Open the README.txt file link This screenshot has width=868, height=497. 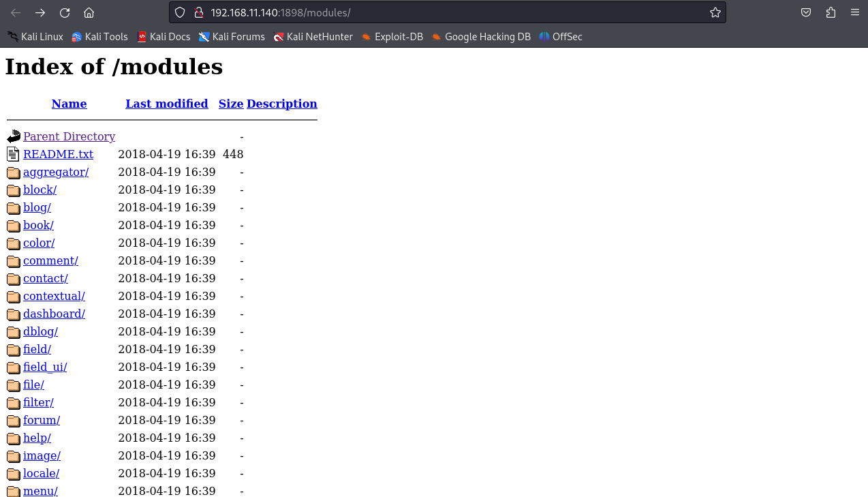pos(58,154)
